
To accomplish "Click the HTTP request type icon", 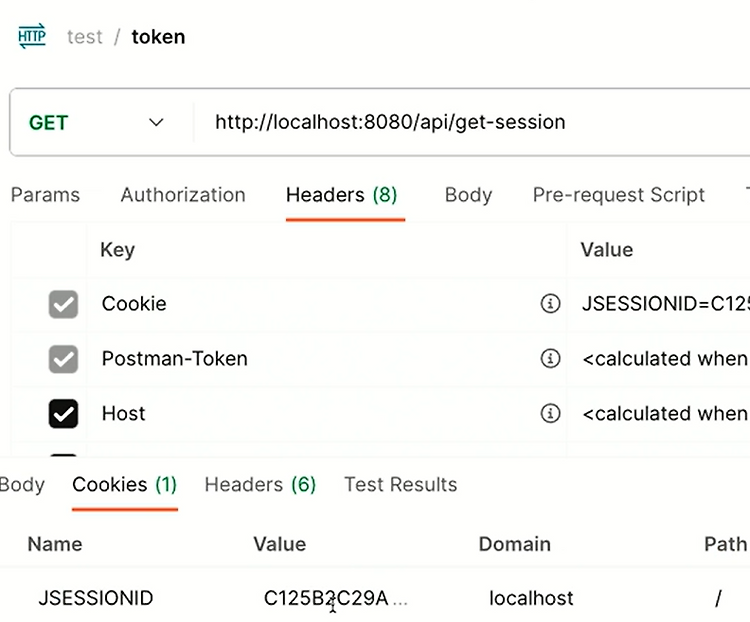I will tap(32, 36).
